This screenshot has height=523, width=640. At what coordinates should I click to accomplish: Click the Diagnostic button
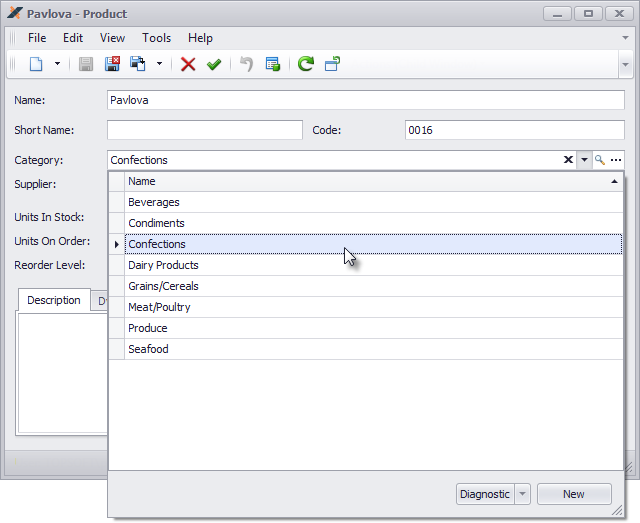pyautogui.click(x=485, y=494)
